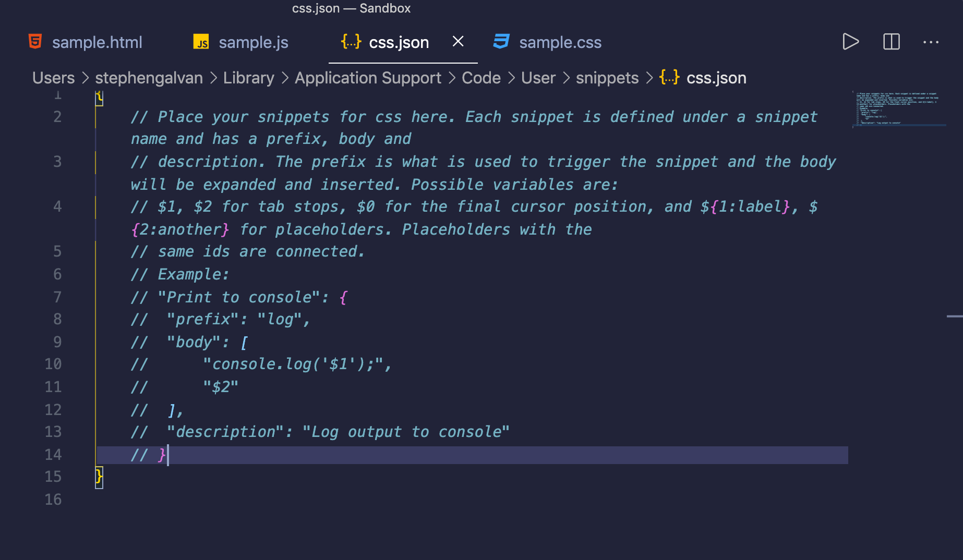Viewport: 963px width, 560px height.
Task: Open split editor icon in toolbar
Action: [x=892, y=42]
